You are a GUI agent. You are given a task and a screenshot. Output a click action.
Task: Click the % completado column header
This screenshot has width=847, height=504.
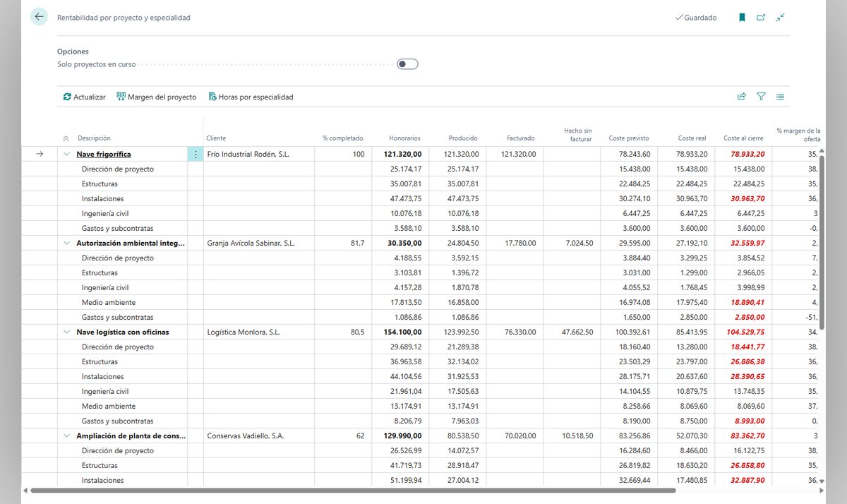343,138
